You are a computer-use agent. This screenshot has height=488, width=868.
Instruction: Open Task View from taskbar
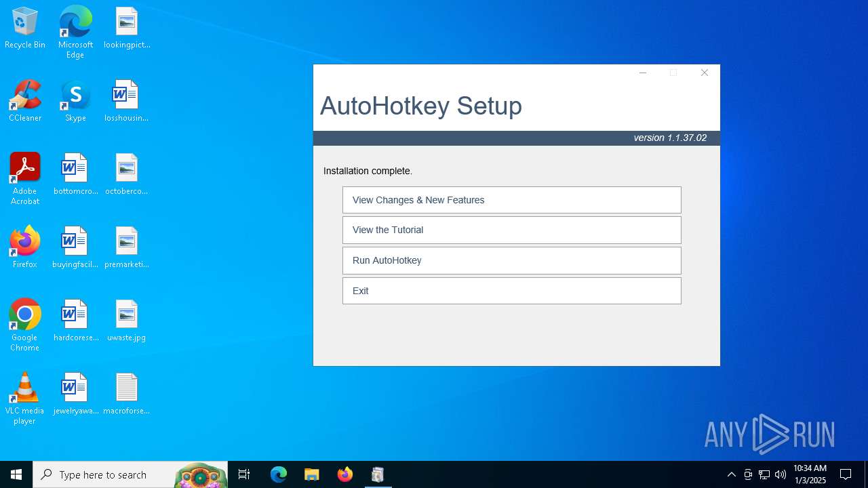(x=244, y=474)
